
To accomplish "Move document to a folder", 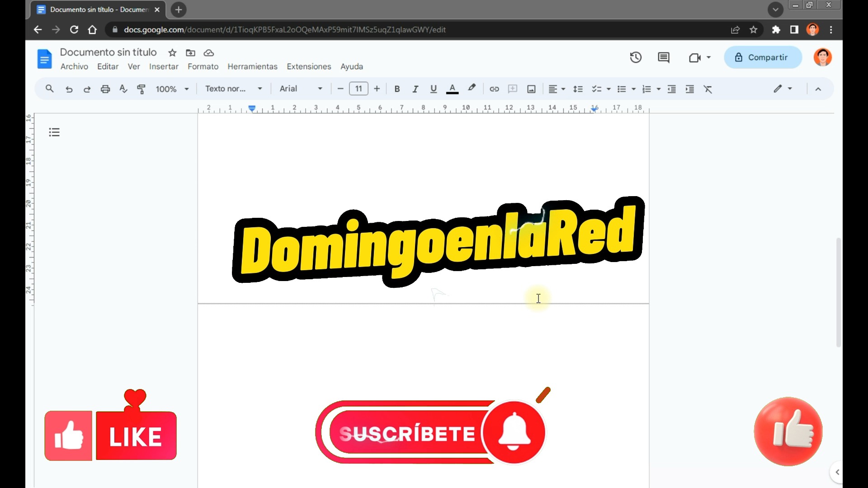I will click(191, 53).
